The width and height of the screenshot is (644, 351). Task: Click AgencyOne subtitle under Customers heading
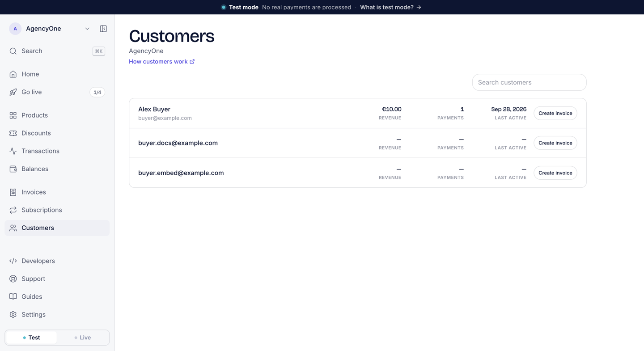click(x=146, y=51)
